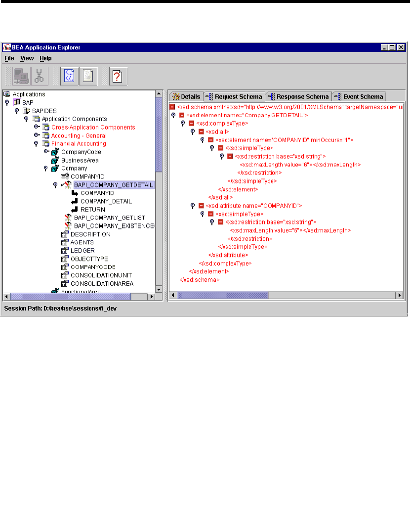
Task: Click the CompanyCode business object icon
Action: [55, 152]
